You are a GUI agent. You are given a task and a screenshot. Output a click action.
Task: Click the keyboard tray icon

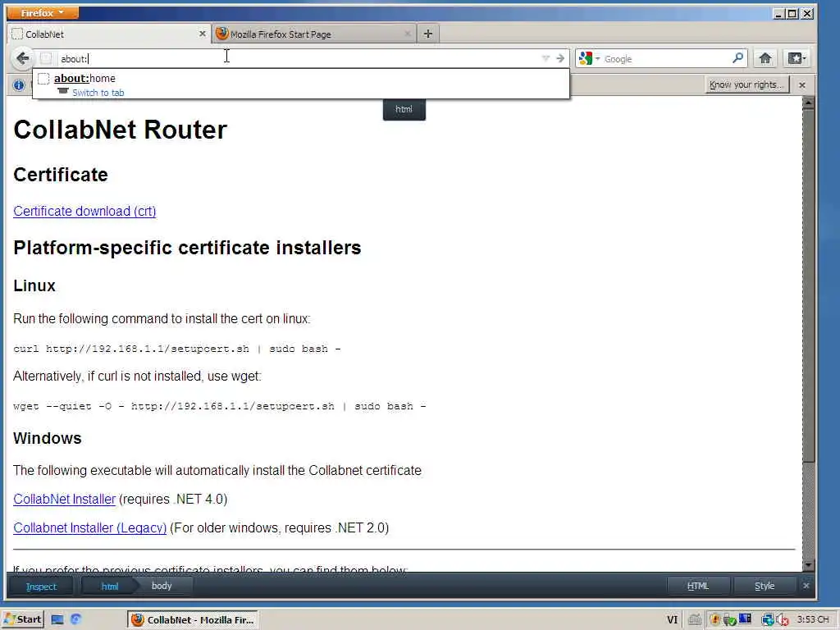click(x=694, y=620)
